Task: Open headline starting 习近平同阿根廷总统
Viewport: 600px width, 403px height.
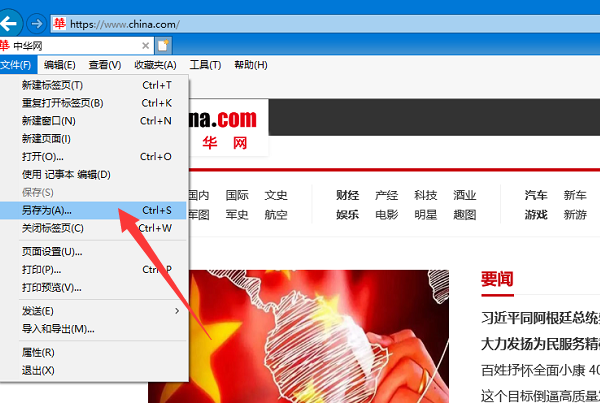Action: (x=540, y=318)
